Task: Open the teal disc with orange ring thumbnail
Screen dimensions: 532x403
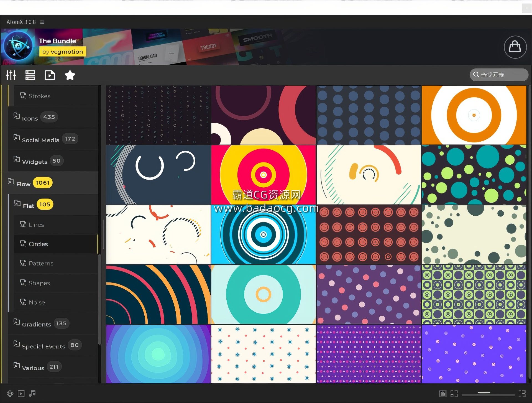Action: click(x=263, y=294)
